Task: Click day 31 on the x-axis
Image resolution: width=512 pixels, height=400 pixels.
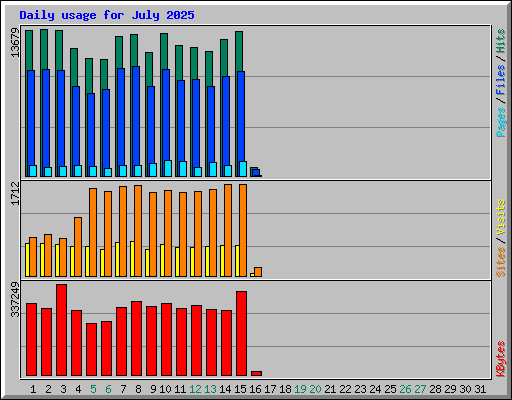Action: (x=480, y=389)
